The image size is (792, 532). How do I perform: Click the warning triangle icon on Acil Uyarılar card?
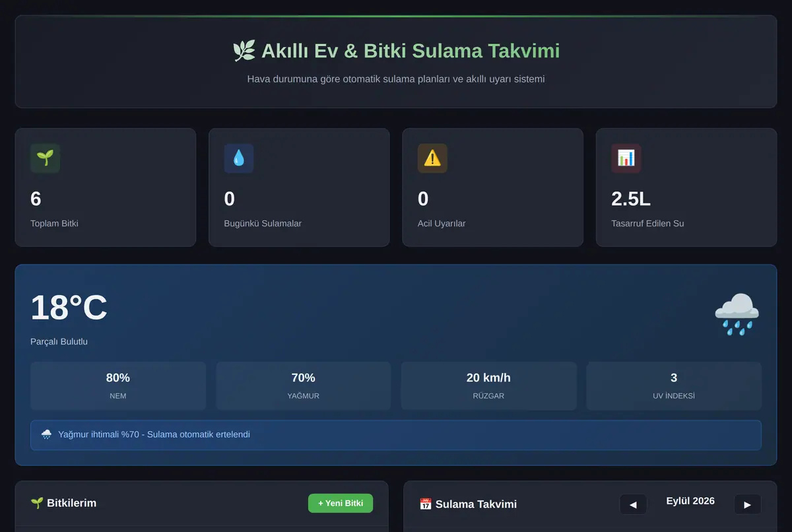coord(432,158)
